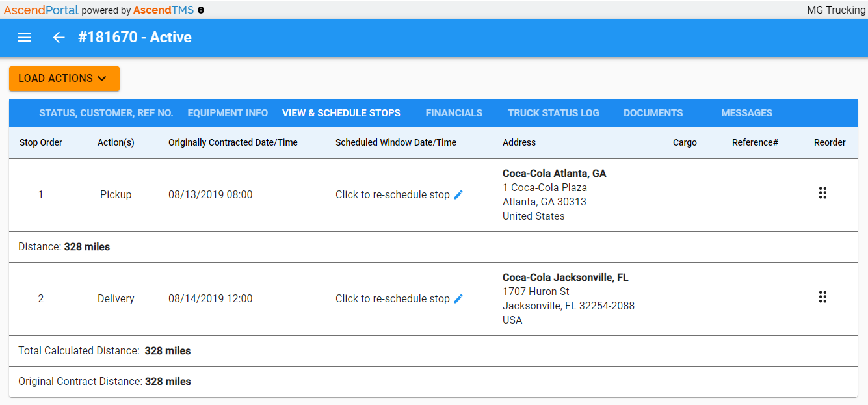
Task: Click the load title #181670 - Active
Action: (135, 38)
